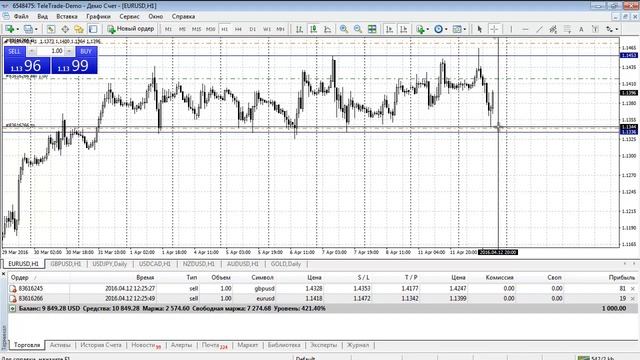Switch chart to Candlesticks icon
Screen dimensions: 640x360
(x=313, y=29)
